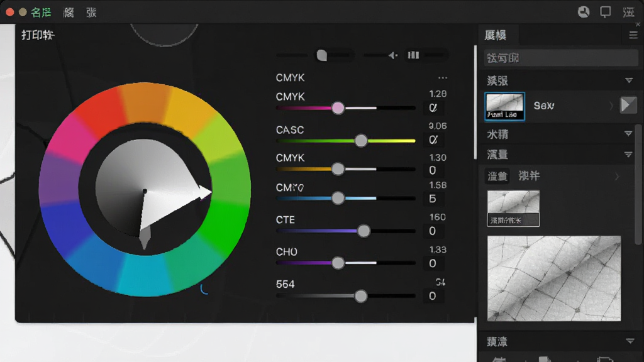The height and width of the screenshot is (362, 644).
Task: Click the small left-pointing arrow icon above CMYK
Action: tap(392, 55)
